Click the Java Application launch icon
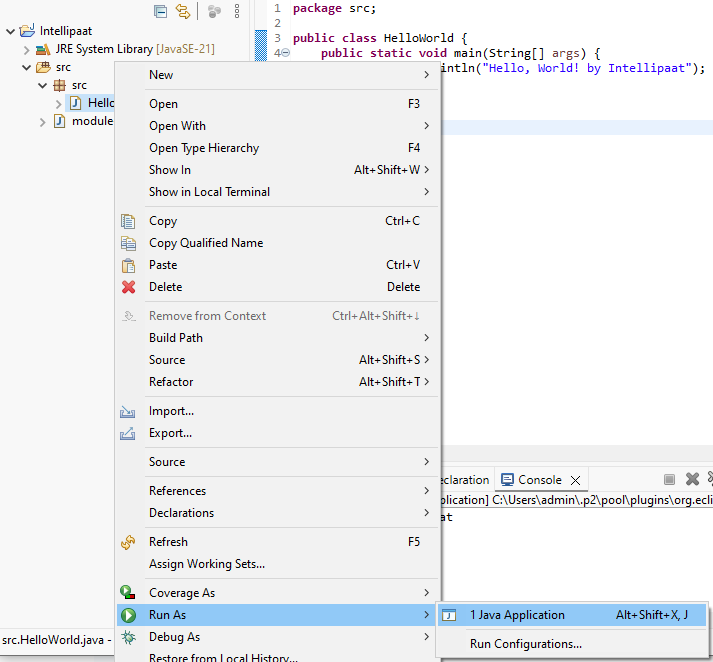 (x=449, y=615)
